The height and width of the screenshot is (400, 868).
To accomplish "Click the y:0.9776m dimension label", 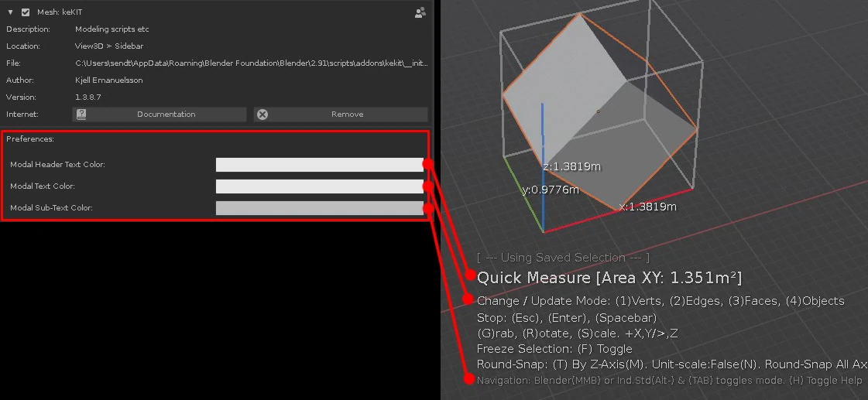I will [550, 190].
